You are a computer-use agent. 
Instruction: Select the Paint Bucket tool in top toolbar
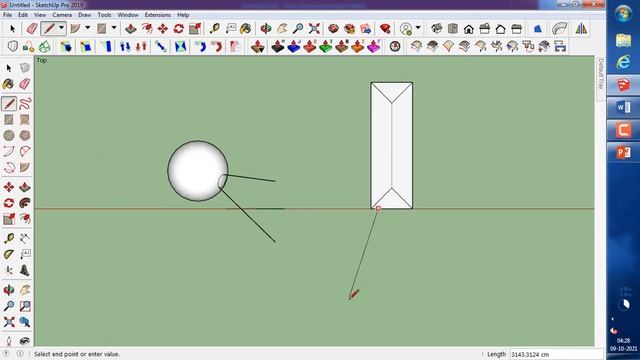[246, 29]
